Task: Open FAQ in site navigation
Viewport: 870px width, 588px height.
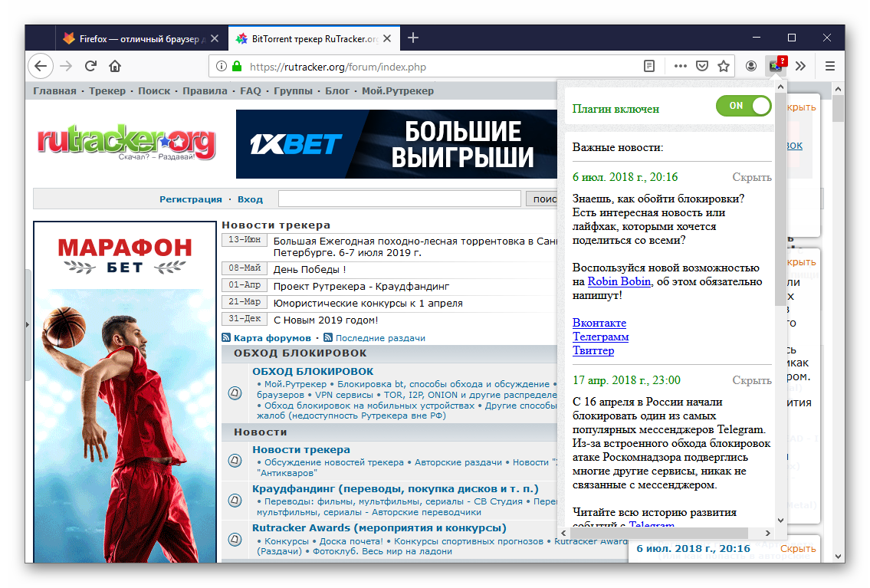Action: pos(250,91)
